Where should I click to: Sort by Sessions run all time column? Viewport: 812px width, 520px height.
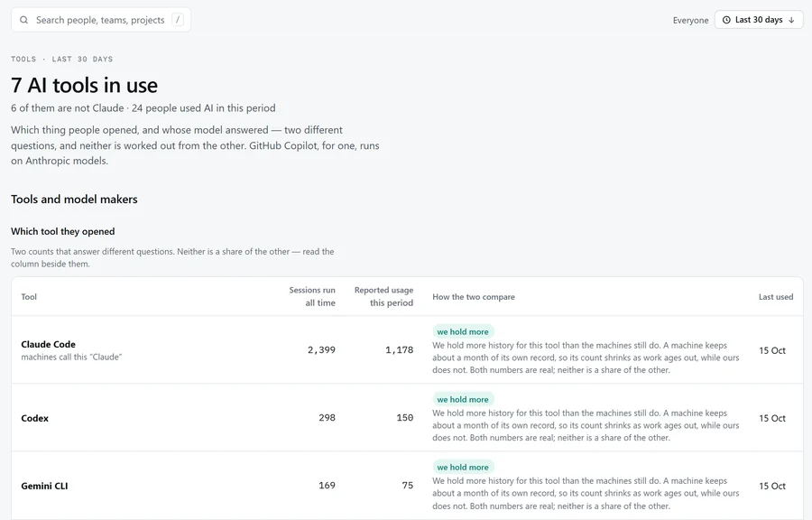pyautogui.click(x=312, y=296)
